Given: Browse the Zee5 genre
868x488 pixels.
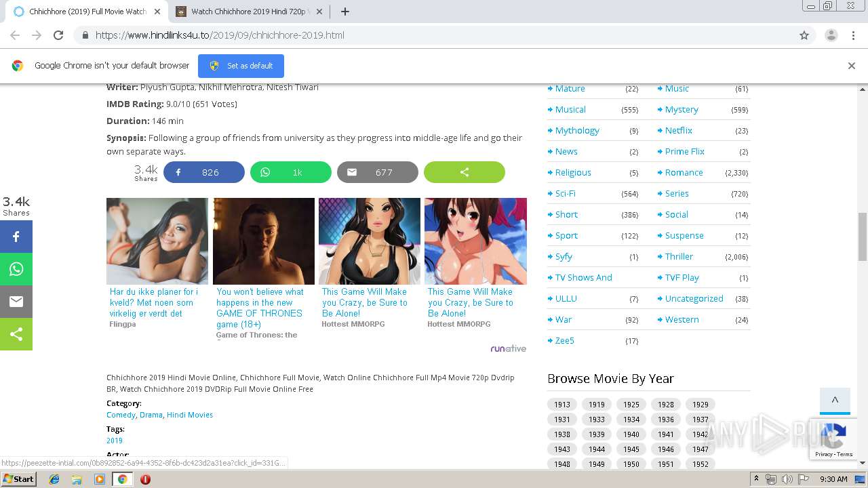Looking at the screenshot, I should click(564, 341).
